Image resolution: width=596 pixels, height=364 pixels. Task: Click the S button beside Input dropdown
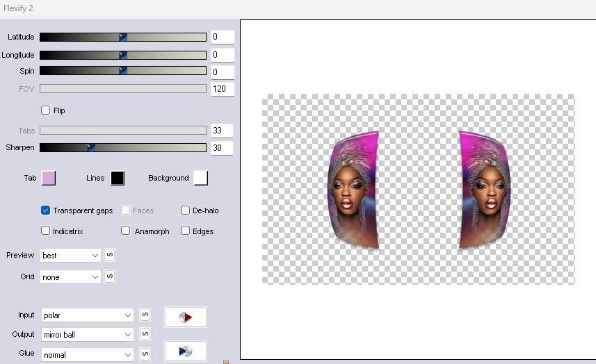(145, 315)
